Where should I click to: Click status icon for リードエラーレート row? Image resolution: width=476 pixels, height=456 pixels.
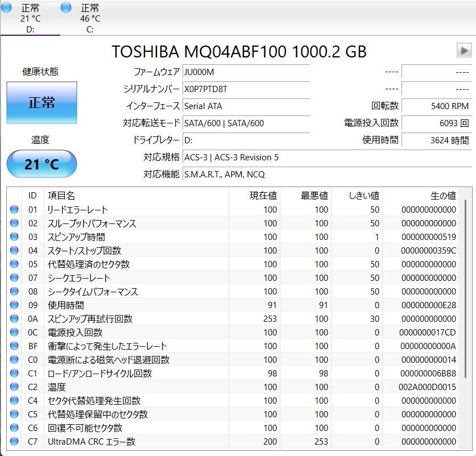[x=14, y=210]
